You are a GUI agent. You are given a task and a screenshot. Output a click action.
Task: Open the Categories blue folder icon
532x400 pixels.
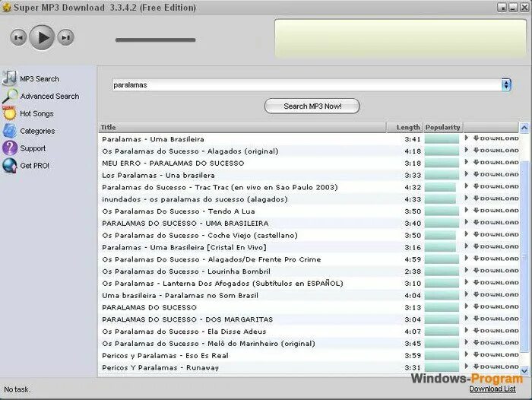pyautogui.click(x=9, y=131)
